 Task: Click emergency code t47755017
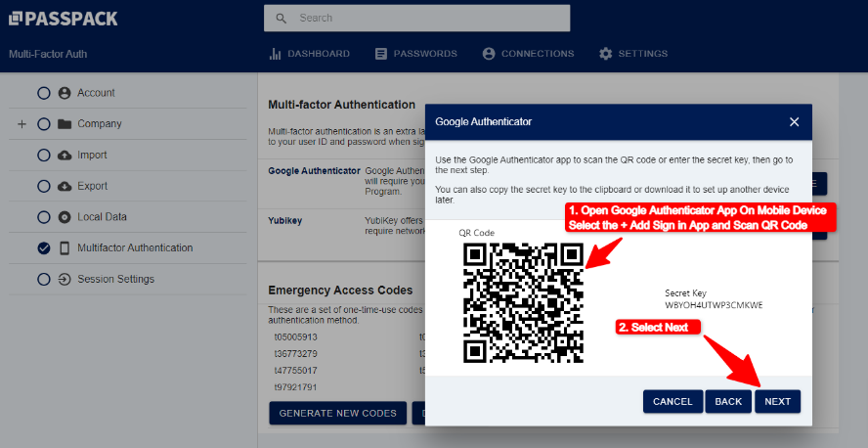coord(295,370)
